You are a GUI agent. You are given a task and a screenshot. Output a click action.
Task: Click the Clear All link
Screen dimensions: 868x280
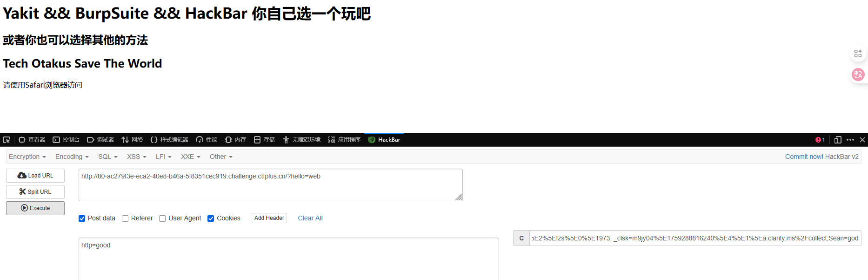click(310, 218)
